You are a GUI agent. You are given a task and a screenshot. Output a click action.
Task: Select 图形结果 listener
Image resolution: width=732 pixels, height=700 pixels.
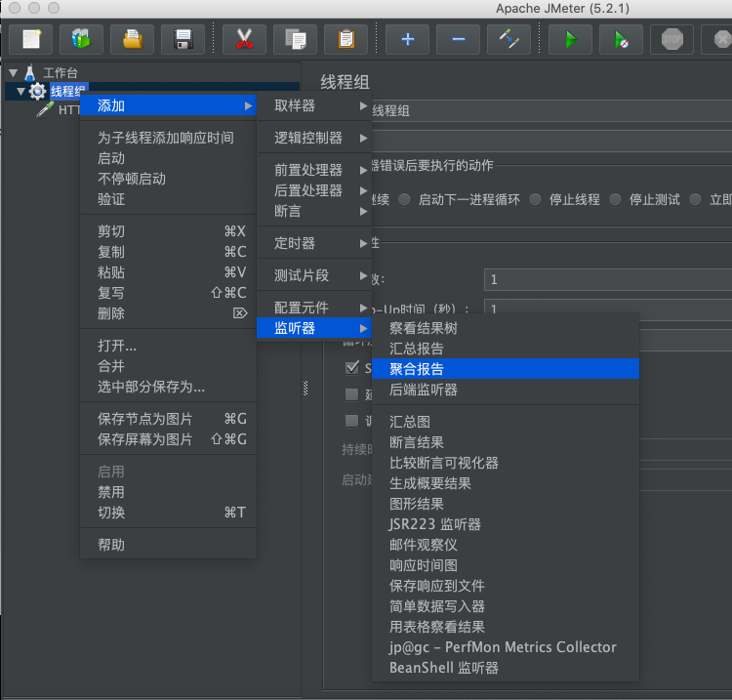click(x=506, y=504)
